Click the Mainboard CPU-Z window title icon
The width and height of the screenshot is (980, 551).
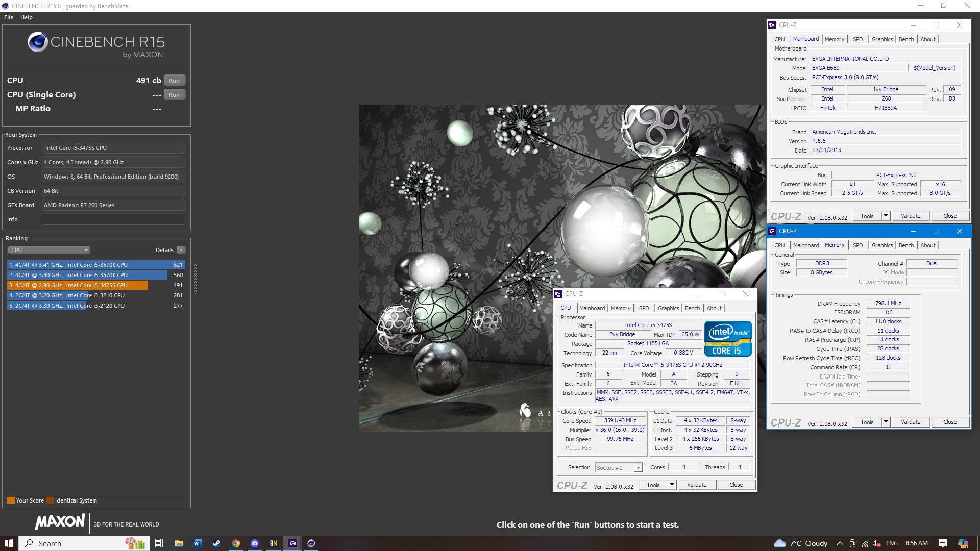click(772, 25)
